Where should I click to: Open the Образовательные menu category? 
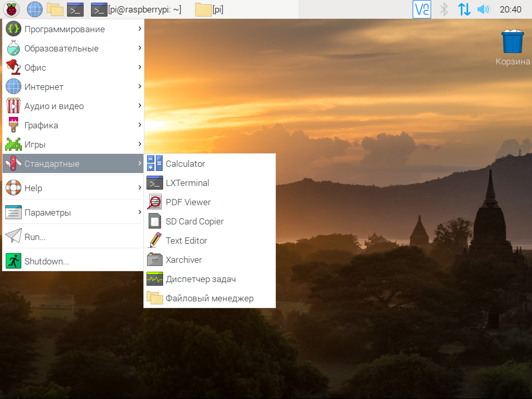[x=73, y=48]
